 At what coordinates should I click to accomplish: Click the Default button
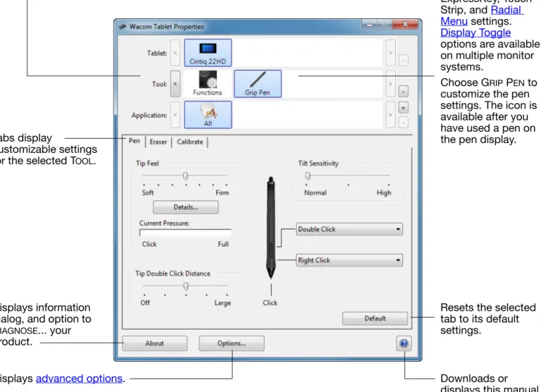(375, 318)
